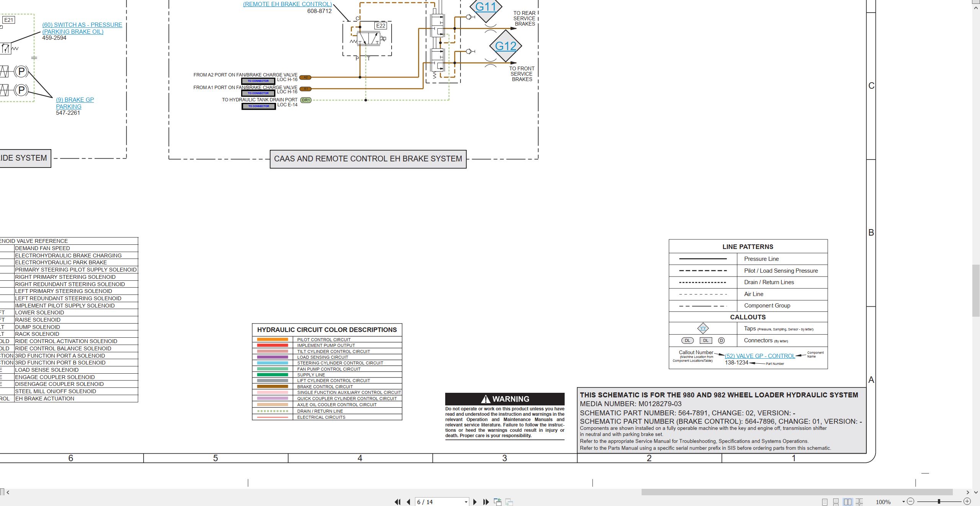Click the horizontal scrollbar right arrow
The width and height of the screenshot is (980, 506).
click(x=968, y=492)
